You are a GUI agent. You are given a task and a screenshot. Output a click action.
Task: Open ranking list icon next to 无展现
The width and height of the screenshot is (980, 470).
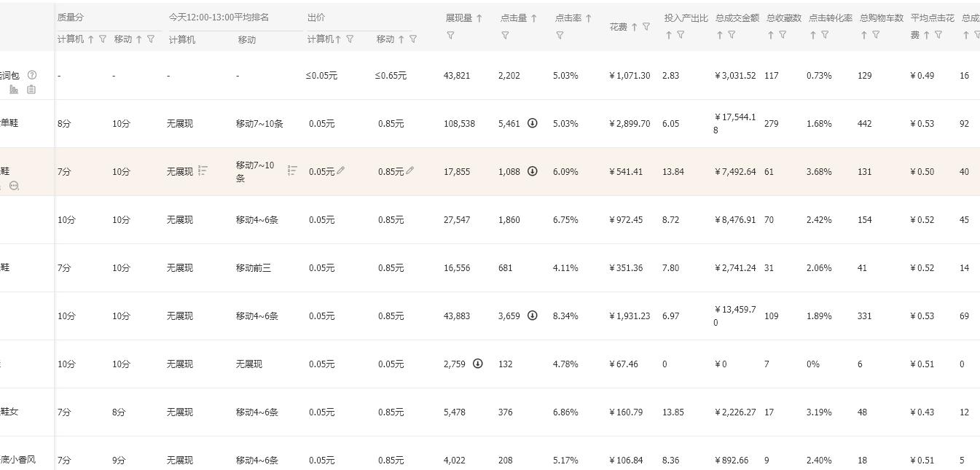click(x=203, y=171)
